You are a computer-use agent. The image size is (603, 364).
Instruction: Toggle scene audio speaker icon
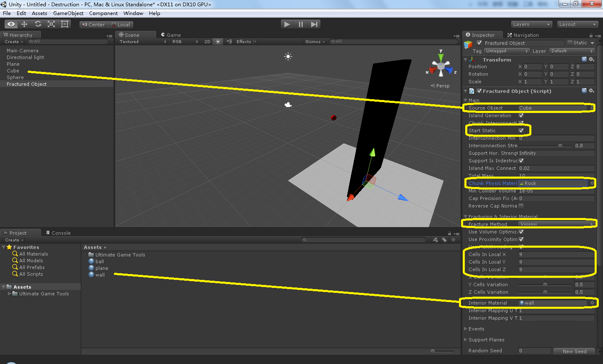tap(229, 41)
